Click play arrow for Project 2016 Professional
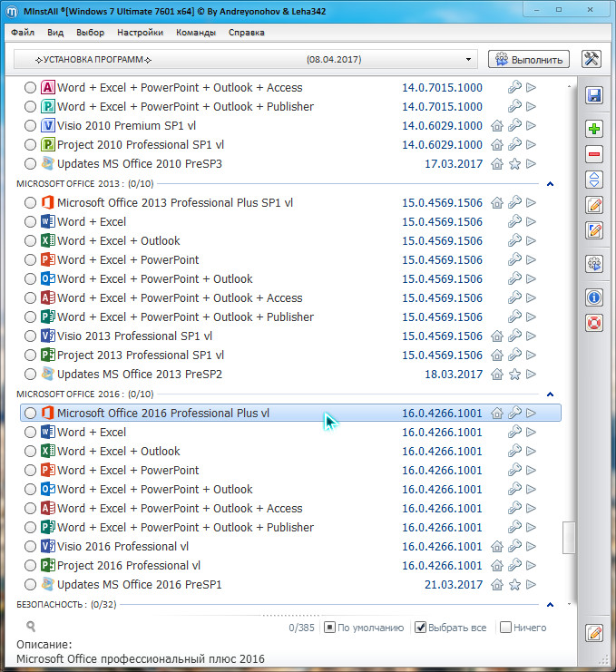616x672 pixels. point(531,566)
